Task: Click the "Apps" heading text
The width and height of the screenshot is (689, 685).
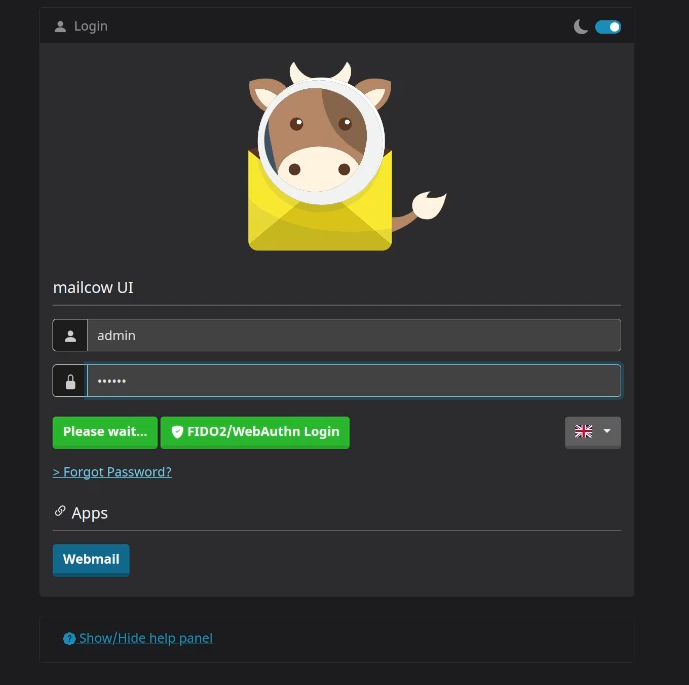Action: (90, 513)
